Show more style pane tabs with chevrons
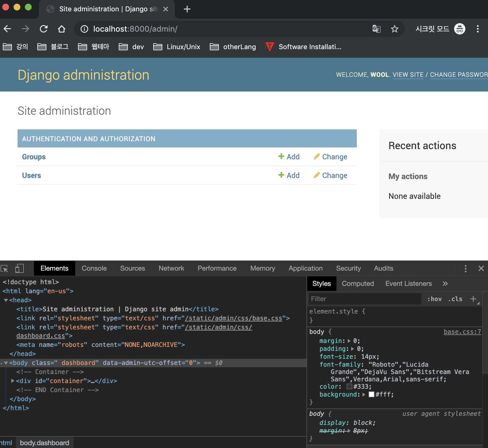 pos(445,284)
